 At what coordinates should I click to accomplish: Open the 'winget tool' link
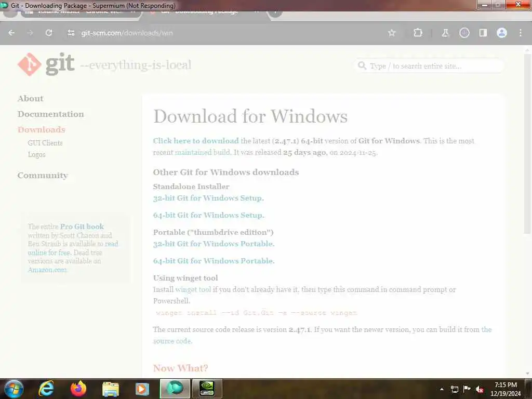(193, 289)
